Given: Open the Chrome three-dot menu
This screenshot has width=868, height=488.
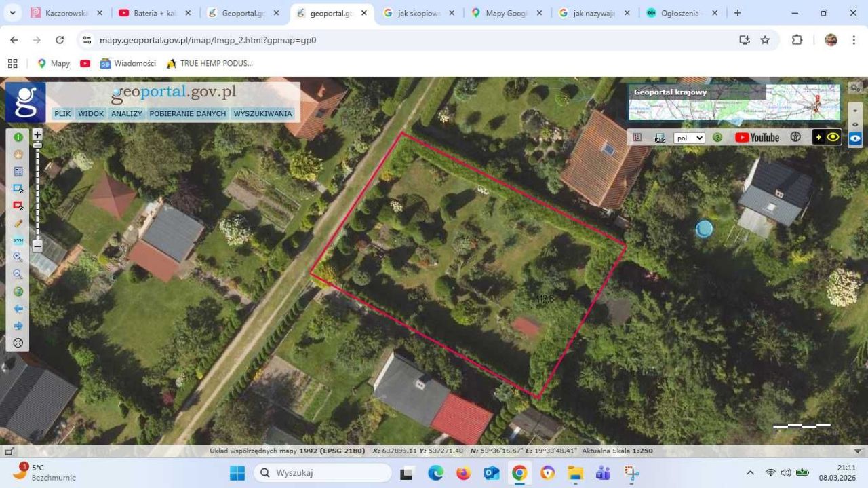Looking at the screenshot, I should point(852,40).
